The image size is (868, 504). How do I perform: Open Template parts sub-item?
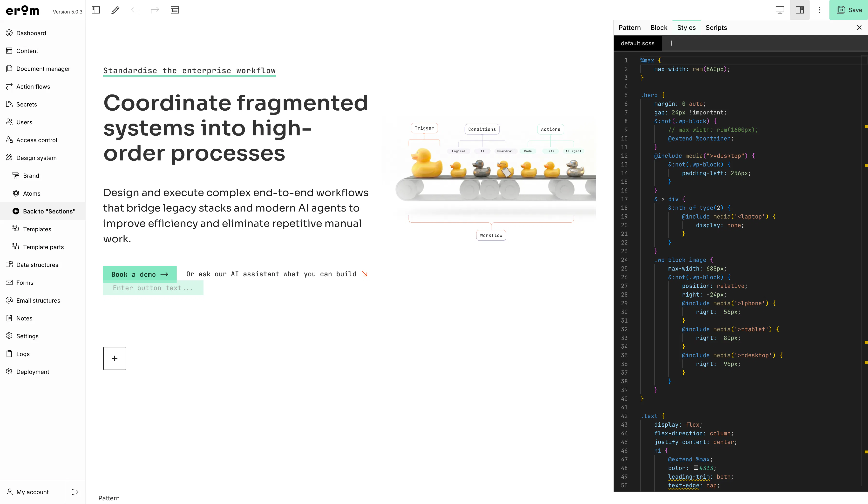[43, 247]
